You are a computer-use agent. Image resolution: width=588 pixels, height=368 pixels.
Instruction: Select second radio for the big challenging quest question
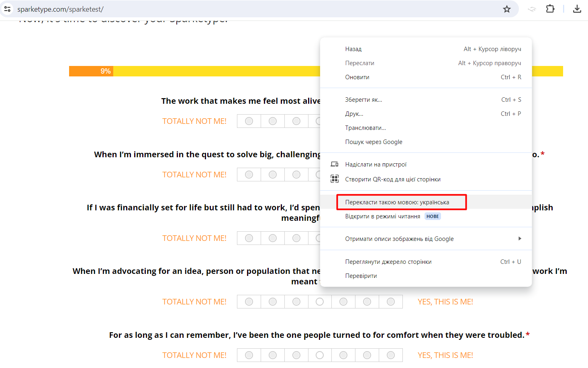click(x=273, y=175)
